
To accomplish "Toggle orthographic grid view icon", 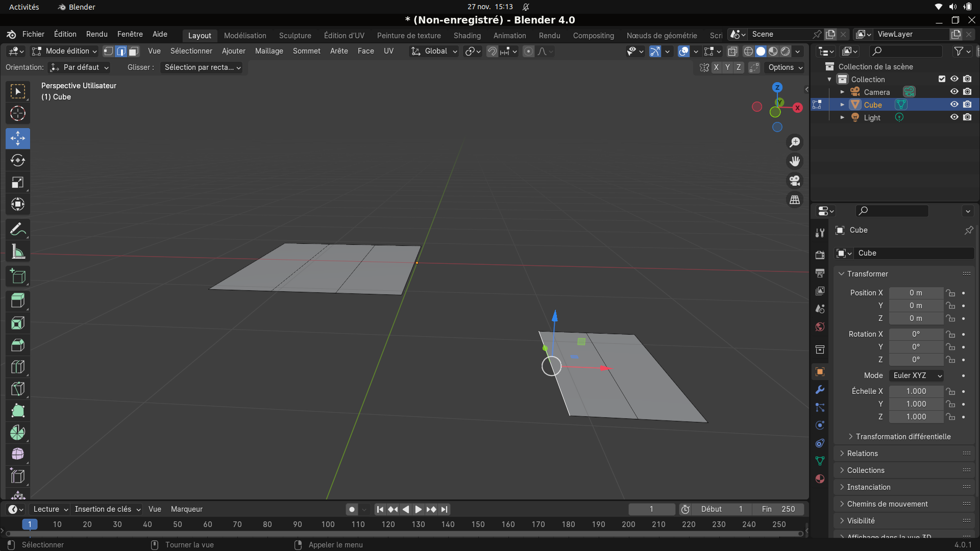I will coord(795,200).
